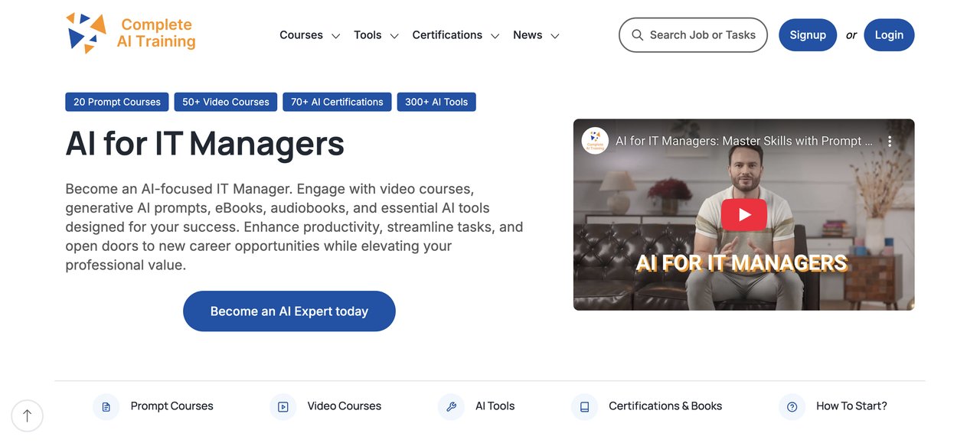Click the Prompt Courses document icon
The height and width of the screenshot is (443, 980).
pyautogui.click(x=106, y=407)
